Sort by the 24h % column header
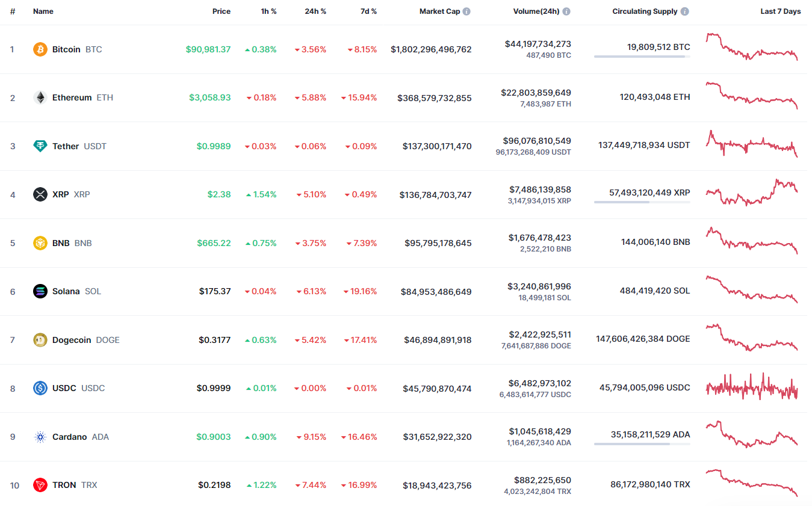The width and height of the screenshot is (812, 506). click(x=315, y=11)
